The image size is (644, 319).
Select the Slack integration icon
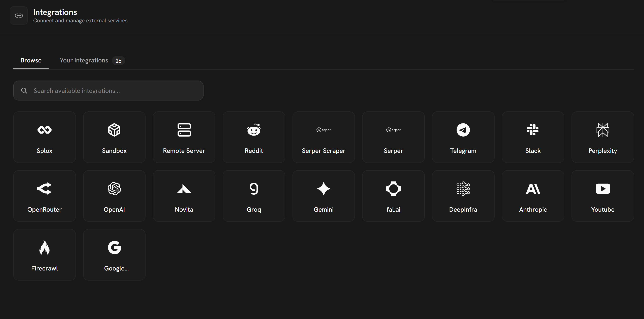[x=533, y=130]
